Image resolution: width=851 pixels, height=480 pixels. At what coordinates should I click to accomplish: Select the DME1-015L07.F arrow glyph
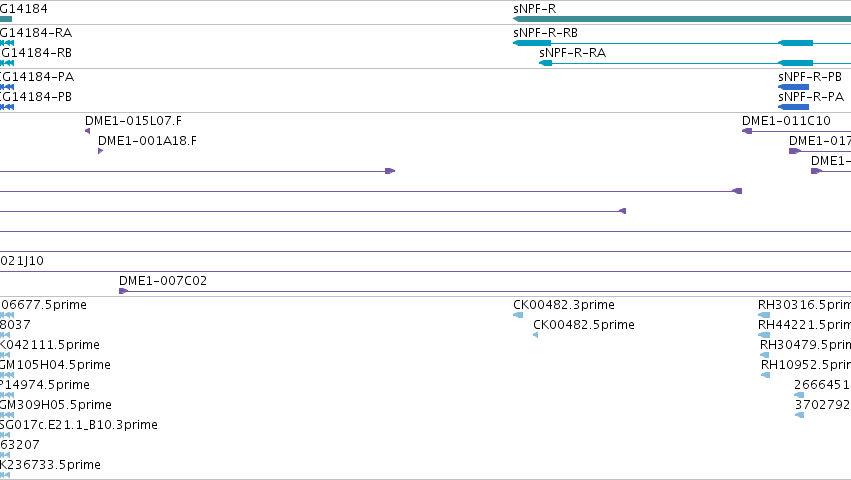87,131
